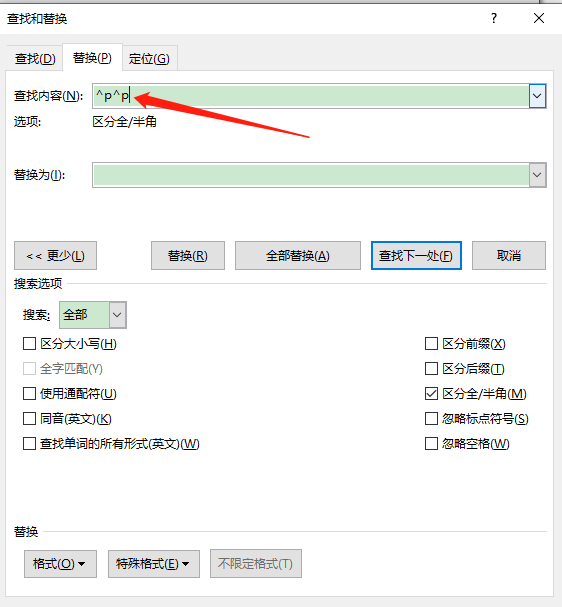Switch to the 查找(D) tab
The image size is (562, 607).
(x=35, y=59)
